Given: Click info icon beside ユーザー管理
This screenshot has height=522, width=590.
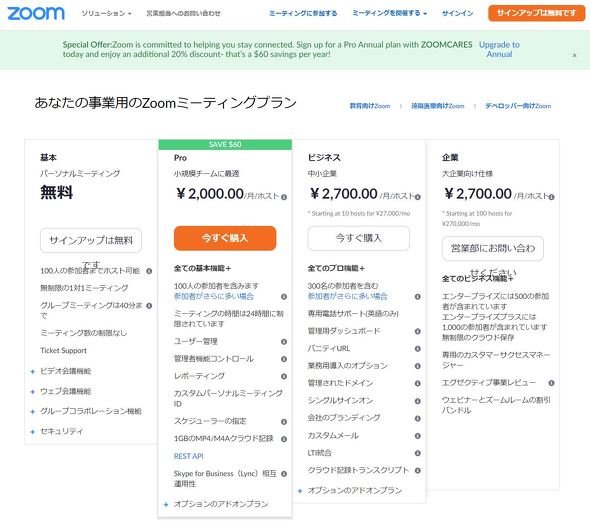Looking at the screenshot, I should tap(284, 342).
